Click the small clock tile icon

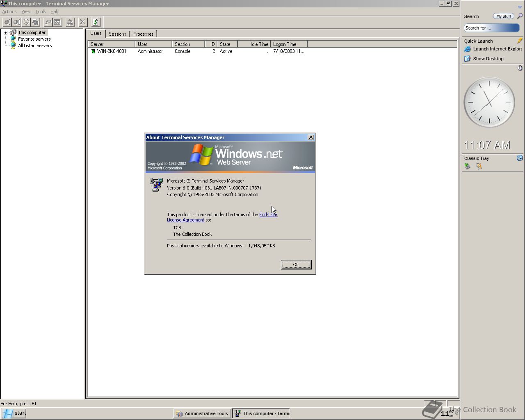520,68
